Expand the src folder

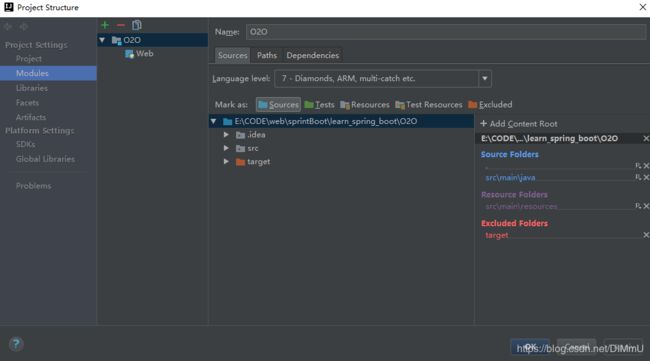226,148
